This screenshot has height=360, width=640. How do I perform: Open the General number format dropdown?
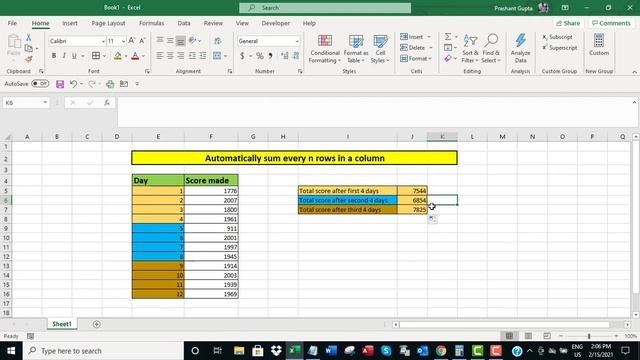[x=297, y=41]
